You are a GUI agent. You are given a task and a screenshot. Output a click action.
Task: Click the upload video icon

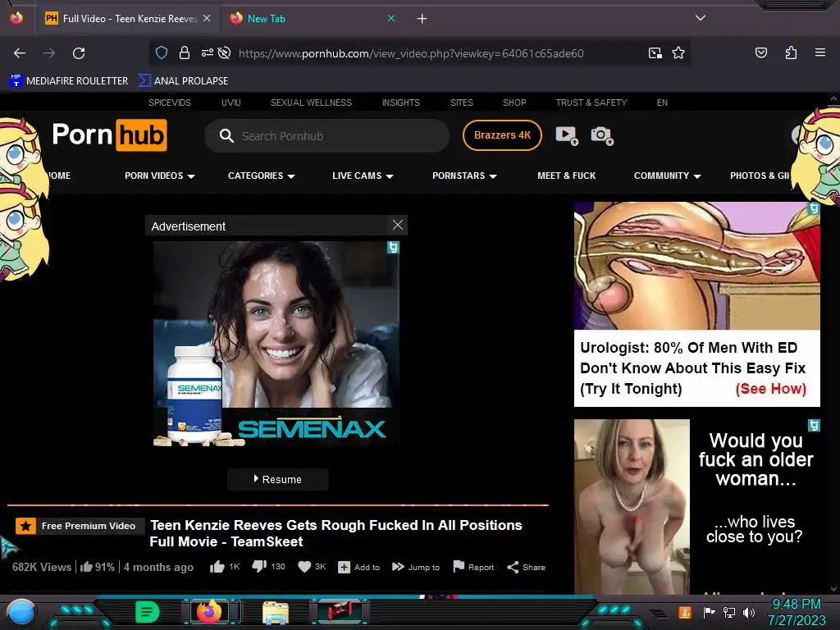(567, 135)
